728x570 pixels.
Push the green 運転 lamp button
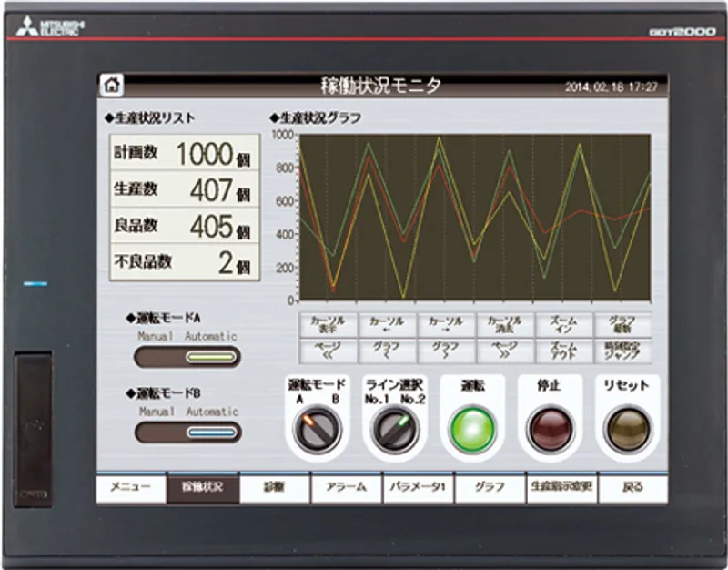[472, 430]
